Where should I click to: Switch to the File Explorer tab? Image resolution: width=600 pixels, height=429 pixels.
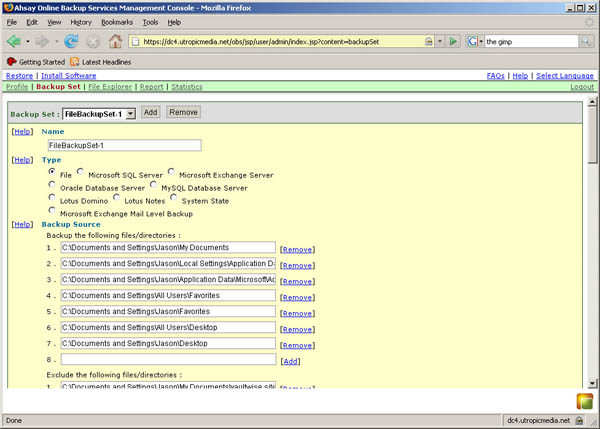tap(110, 87)
